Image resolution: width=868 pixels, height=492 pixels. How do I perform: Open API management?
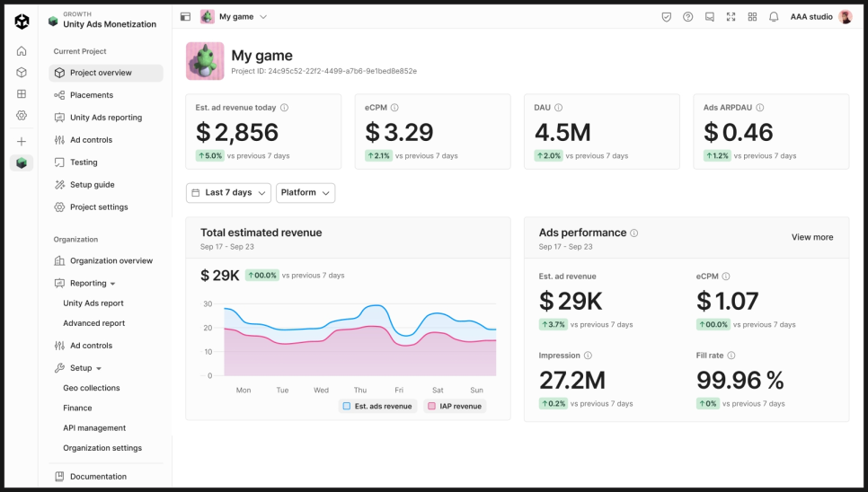(x=94, y=428)
